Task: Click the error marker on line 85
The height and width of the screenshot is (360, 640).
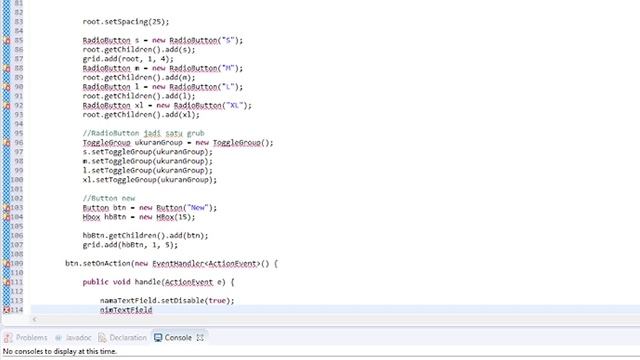Action: tap(7, 40)
